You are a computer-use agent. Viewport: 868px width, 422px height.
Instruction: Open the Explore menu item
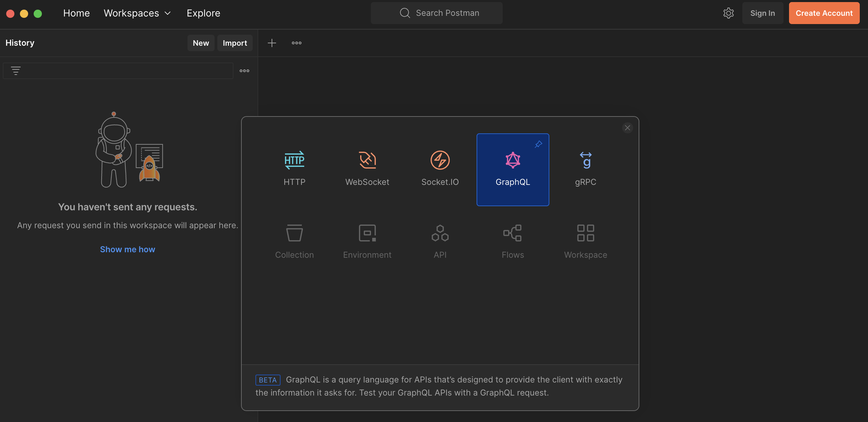tap(203, 13)
